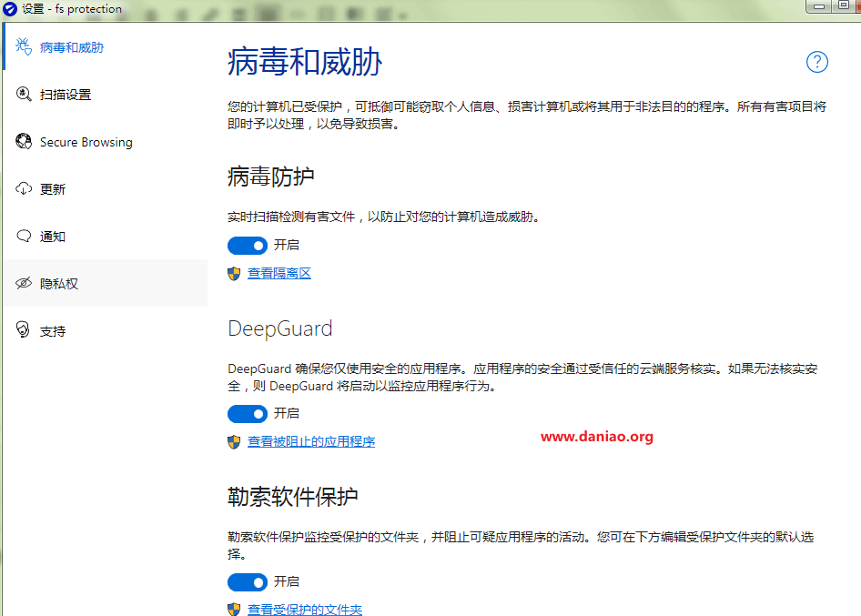Image resolution: width=861 pixels, height=616 pixels.
Task: Open the 查看被阻止的应用程序 link
Action: click(x=311, y=441)
